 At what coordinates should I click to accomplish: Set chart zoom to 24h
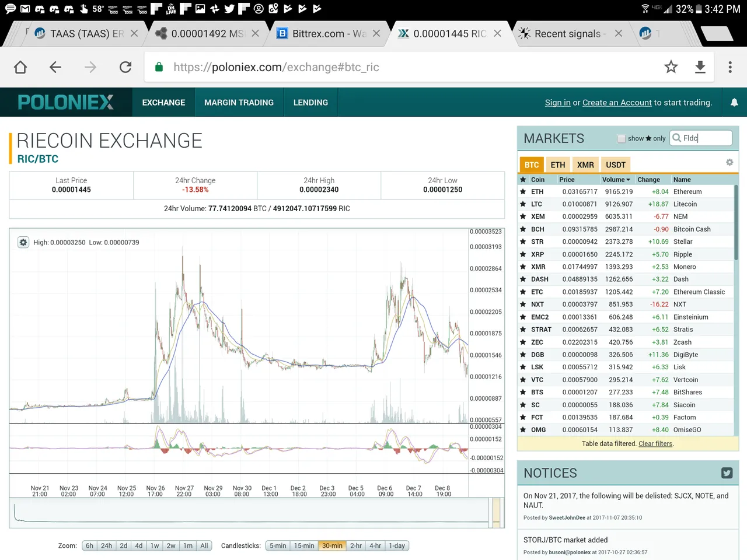[x=106, y=546]
